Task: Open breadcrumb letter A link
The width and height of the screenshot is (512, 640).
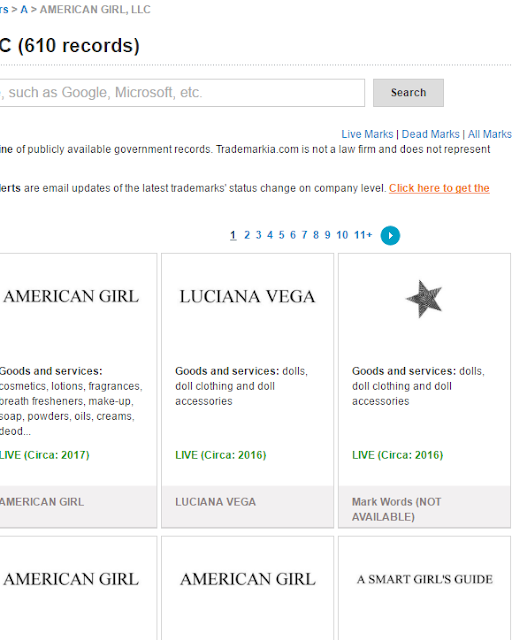Action: [x=24, y=9]
